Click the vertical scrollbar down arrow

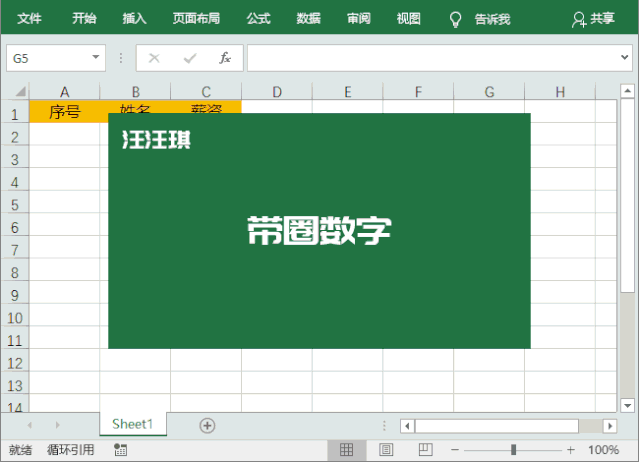[x=628, y=406]
